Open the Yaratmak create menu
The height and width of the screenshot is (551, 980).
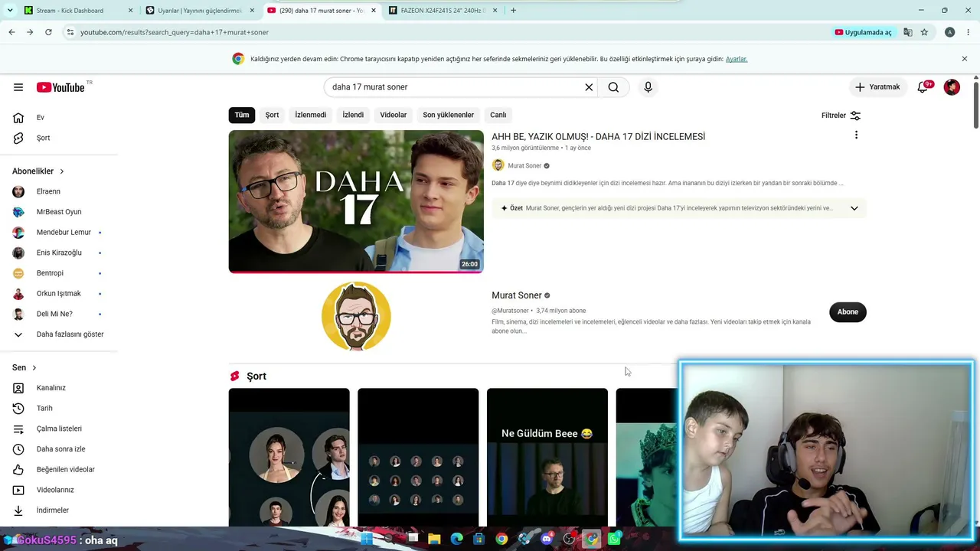coord(877,87)
